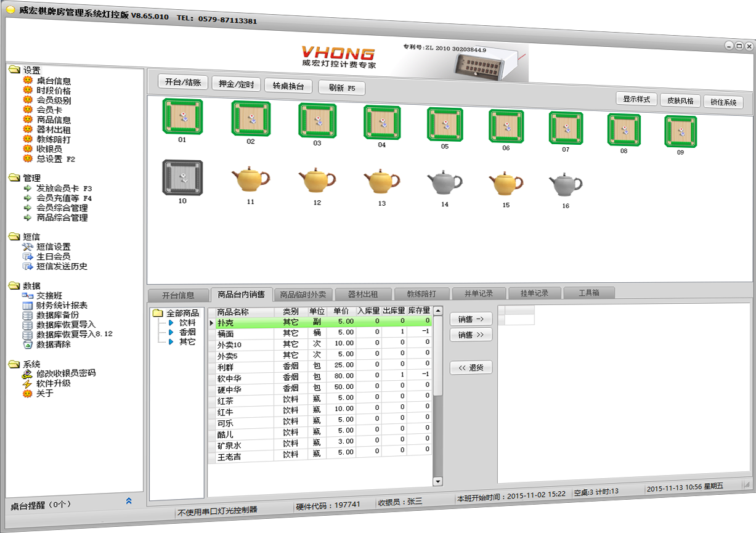
Task: Click 转桌换台 button
Action: click(x=288, y=86)
